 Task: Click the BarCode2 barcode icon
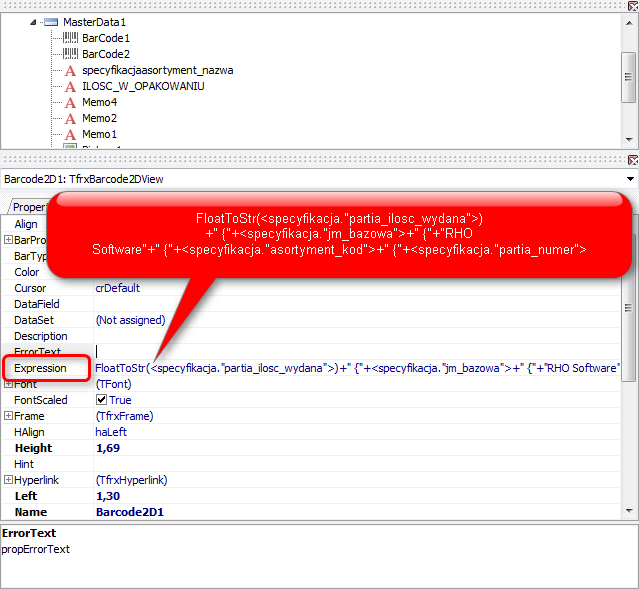pos(70,54)
